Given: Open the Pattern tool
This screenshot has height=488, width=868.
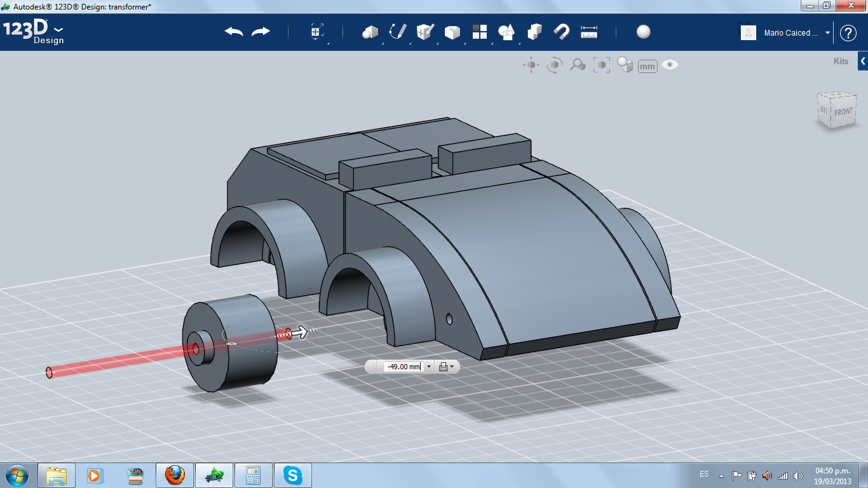Looking at the screenshot, I should point(479,32).
